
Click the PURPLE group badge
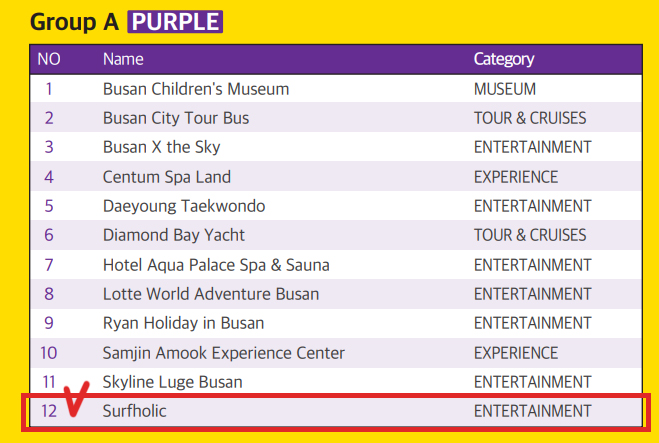(x=175, y=22)
